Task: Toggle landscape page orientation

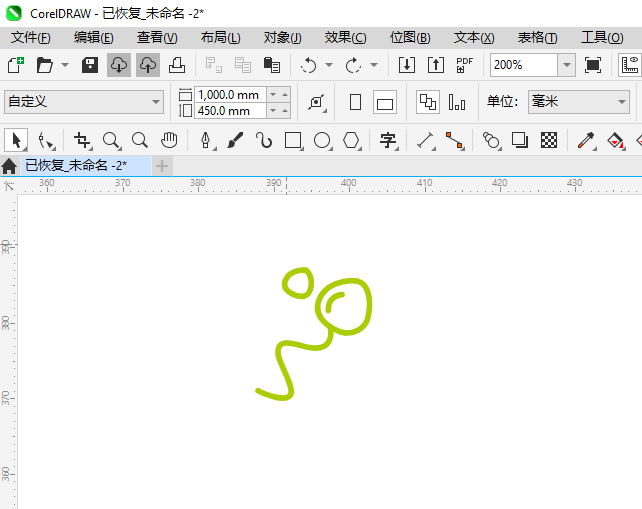Action: [x=385, y=102]
